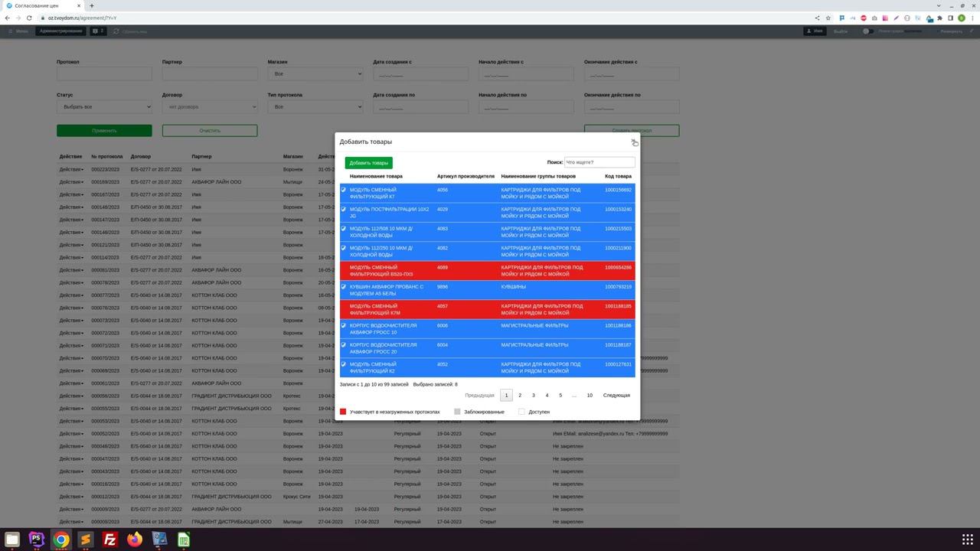
Task: Open 'Администрирование' in top navigation
Action: pos(60,31)
